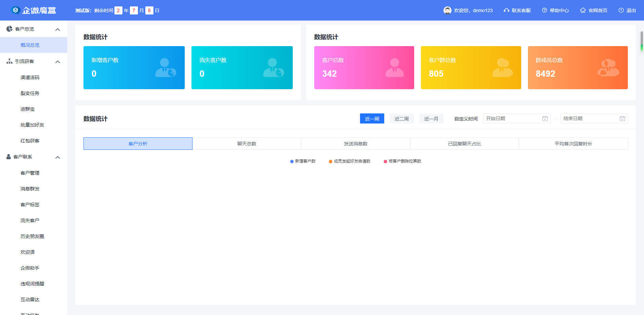Image resolution: width=644 pixels, height=315 pixels.
Task: Click the 企微魔盒 logo
Action: tap(33, 10)
